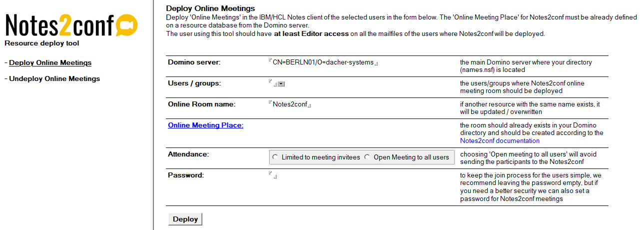This screenshot has height=230, width=644.
Task: Switch to Undeploy Online Meetings page
Action: click(54, 78)
